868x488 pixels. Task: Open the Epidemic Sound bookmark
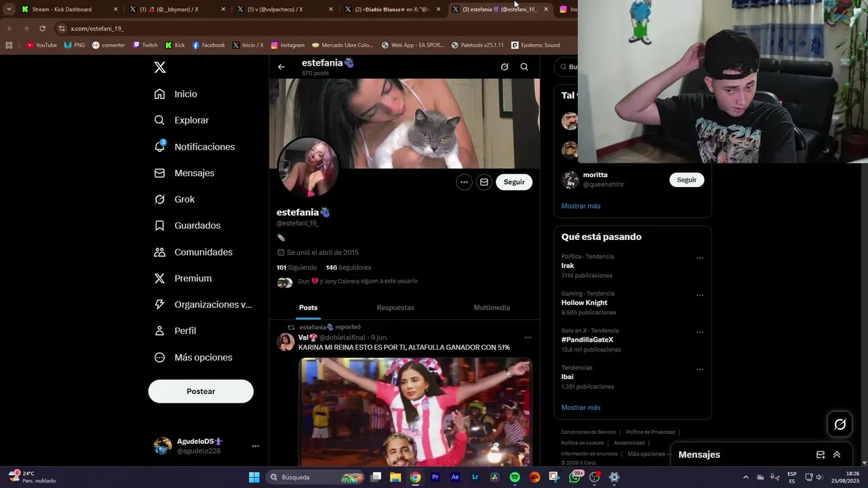[x=536, y=45]
